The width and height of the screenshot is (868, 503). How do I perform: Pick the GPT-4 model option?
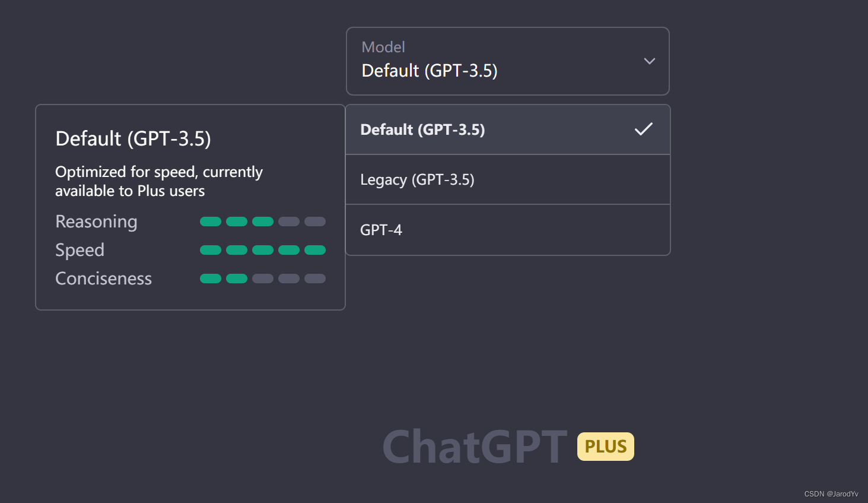[381, 230]
